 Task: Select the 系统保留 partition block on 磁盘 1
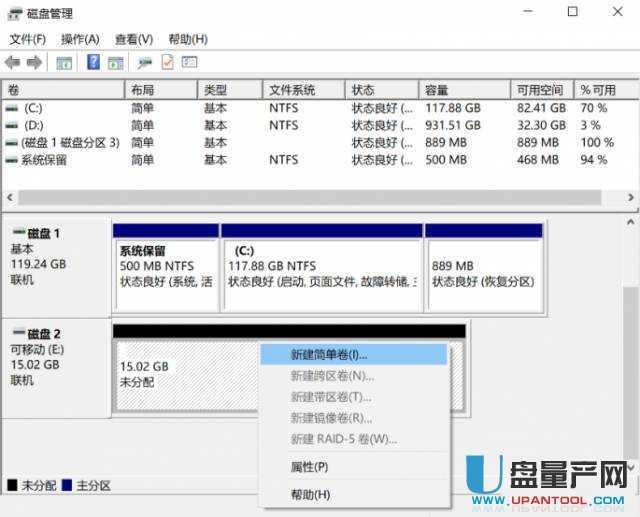[x=165, y=265]
